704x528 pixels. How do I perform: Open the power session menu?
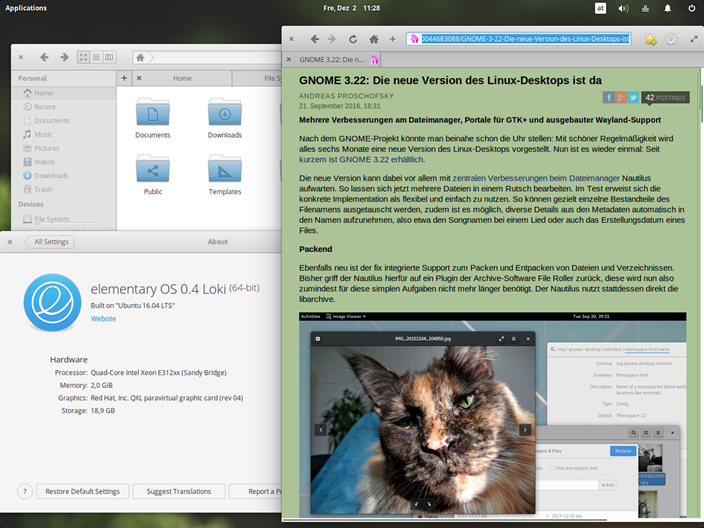click(691, 8)
